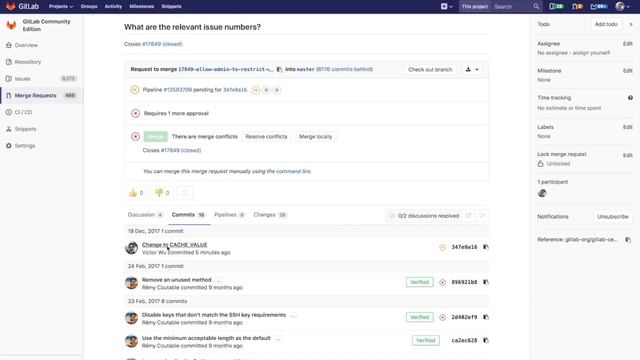Viewport: 640px width, 360px height.
Task: Open the Projects dropdown menu
Action: 61,7
